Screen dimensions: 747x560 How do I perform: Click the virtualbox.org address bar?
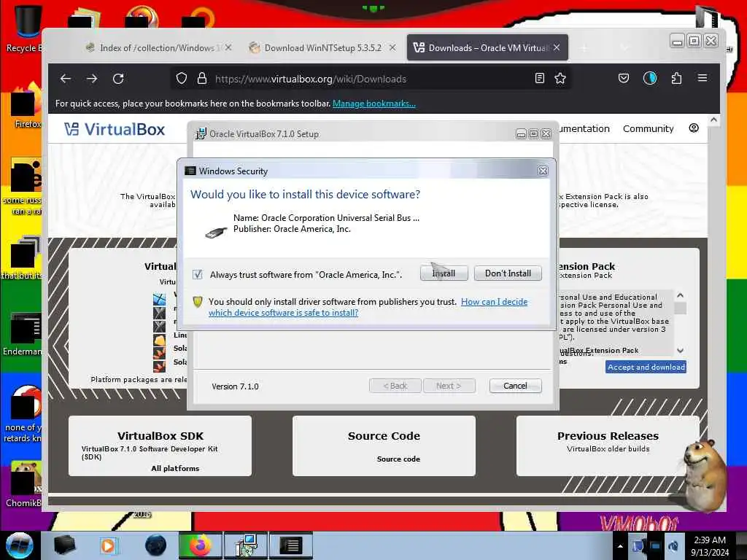(x=371, y=79)
